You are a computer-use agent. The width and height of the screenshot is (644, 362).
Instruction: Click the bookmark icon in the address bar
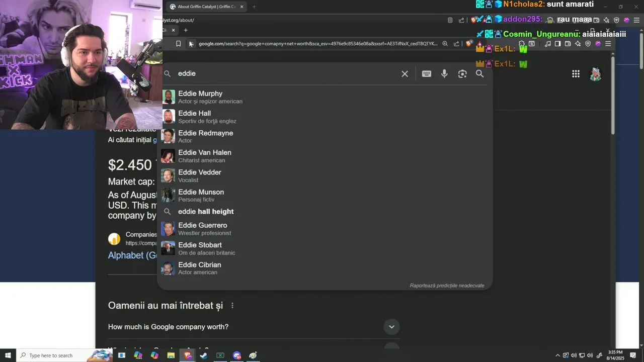click(x=178, y=44)
